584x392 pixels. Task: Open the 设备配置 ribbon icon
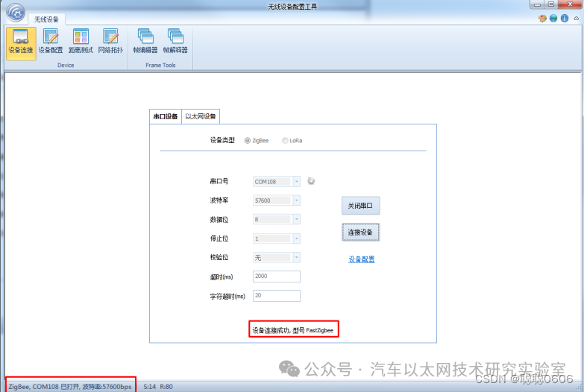click(51, 42)
